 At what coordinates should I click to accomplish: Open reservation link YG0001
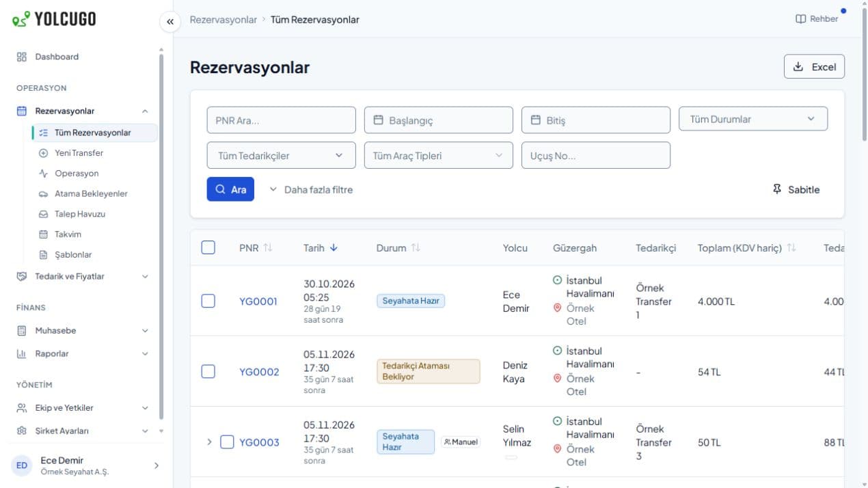(x=258, y=301)
